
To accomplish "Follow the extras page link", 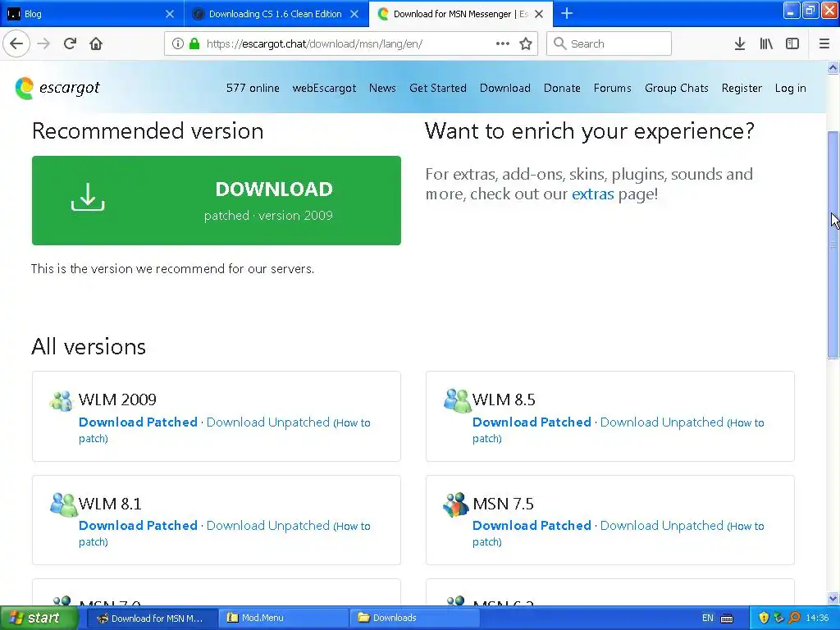I will [x=592, y=194].
